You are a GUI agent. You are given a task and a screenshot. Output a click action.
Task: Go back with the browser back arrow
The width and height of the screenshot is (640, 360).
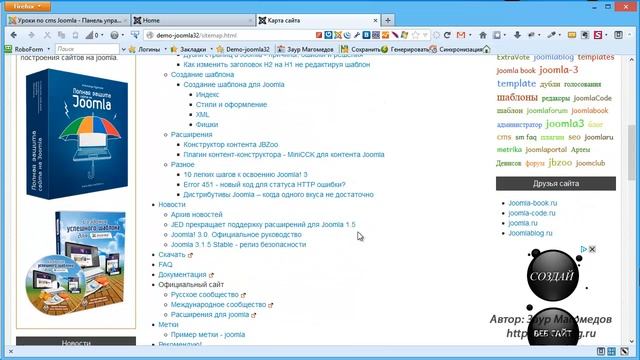pyautogui.click(x=13, y=35)
